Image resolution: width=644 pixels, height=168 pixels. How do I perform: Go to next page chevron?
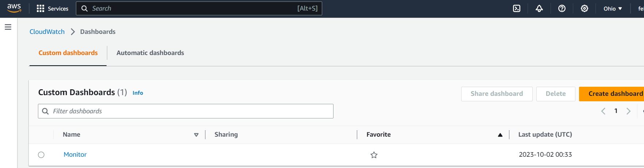pos(628,111)
